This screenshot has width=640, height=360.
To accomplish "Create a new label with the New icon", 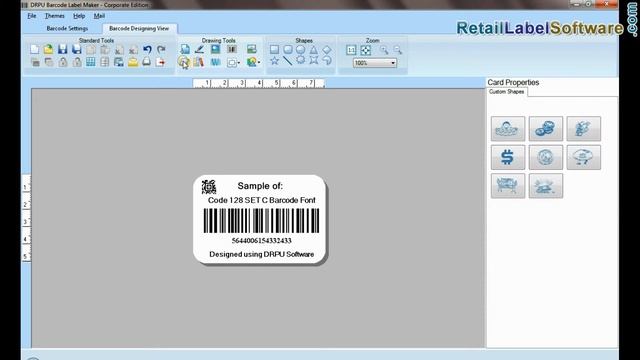I will (35, 49).
